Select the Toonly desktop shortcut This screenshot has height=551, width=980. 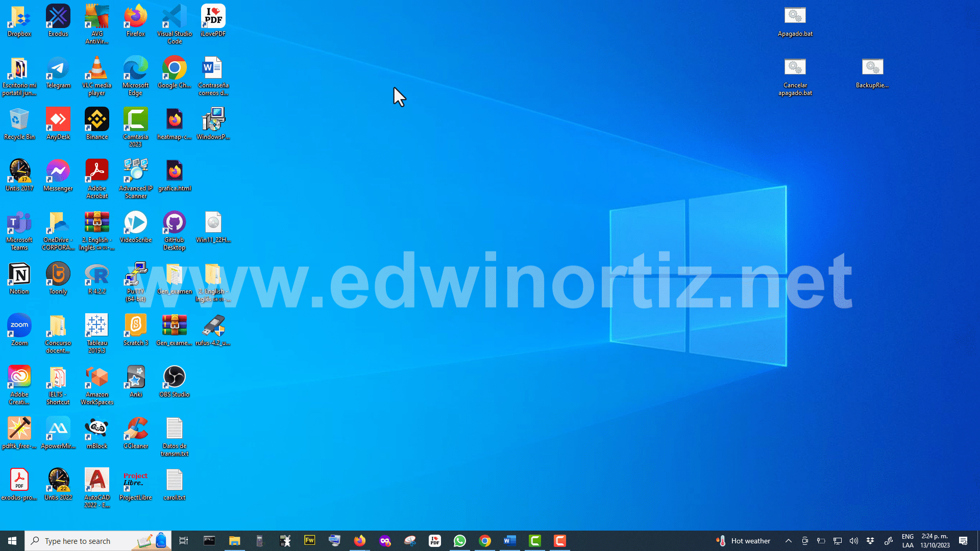coord(58,279)
